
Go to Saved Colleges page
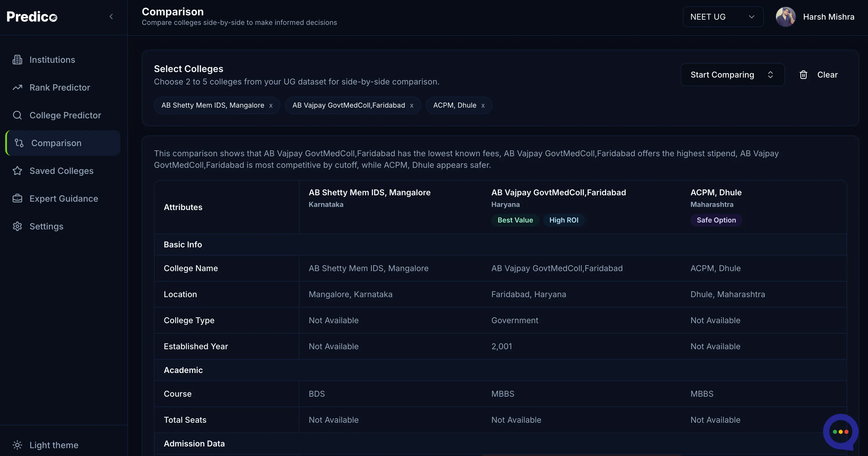pos(61,170)
